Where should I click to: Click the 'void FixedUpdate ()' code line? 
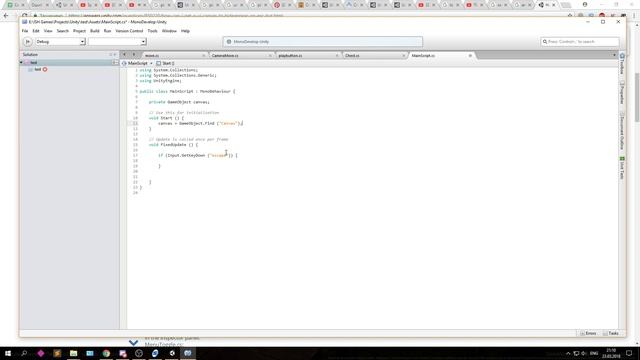[173, 145]
